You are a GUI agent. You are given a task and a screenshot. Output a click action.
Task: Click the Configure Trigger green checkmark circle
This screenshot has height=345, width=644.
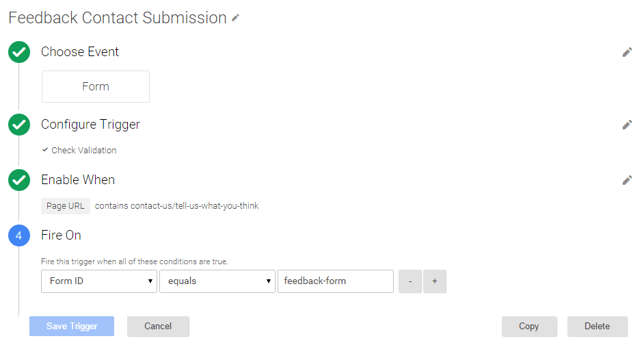coord(19,125)
